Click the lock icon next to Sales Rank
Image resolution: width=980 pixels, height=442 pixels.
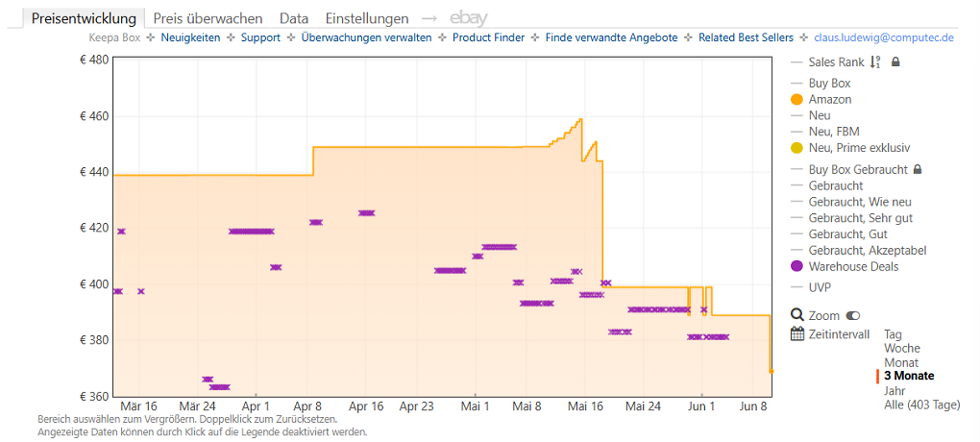895,61
